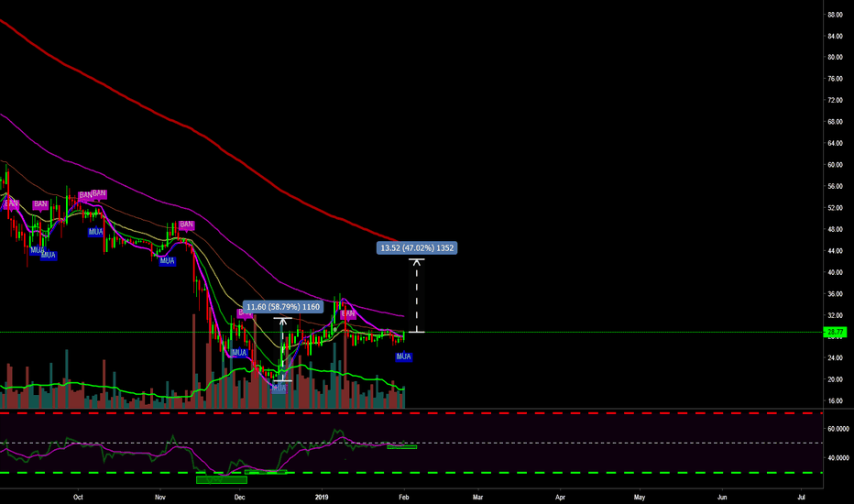The width and height of the screenshot is (854, 504).
Task: Click the MUA marker at the December low
Action: pos(279,388)
